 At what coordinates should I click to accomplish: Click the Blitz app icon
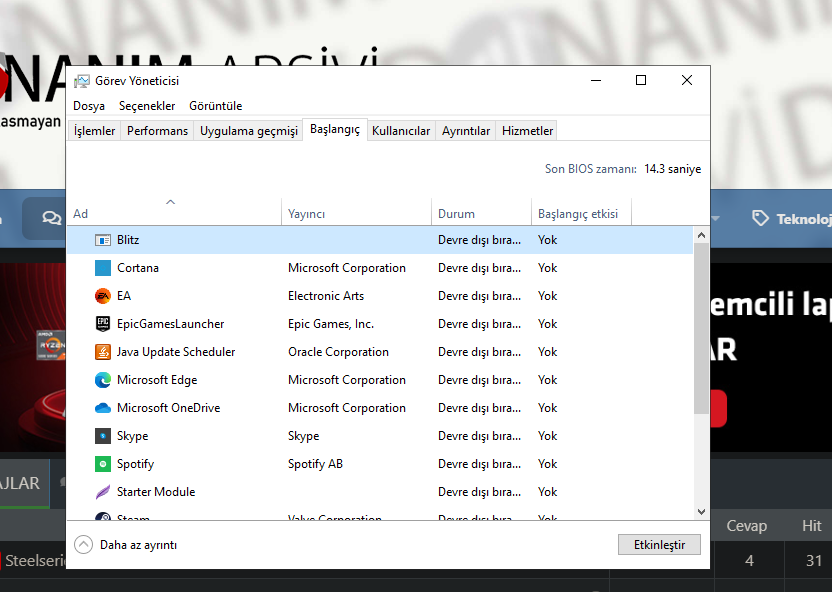[102, 240]
